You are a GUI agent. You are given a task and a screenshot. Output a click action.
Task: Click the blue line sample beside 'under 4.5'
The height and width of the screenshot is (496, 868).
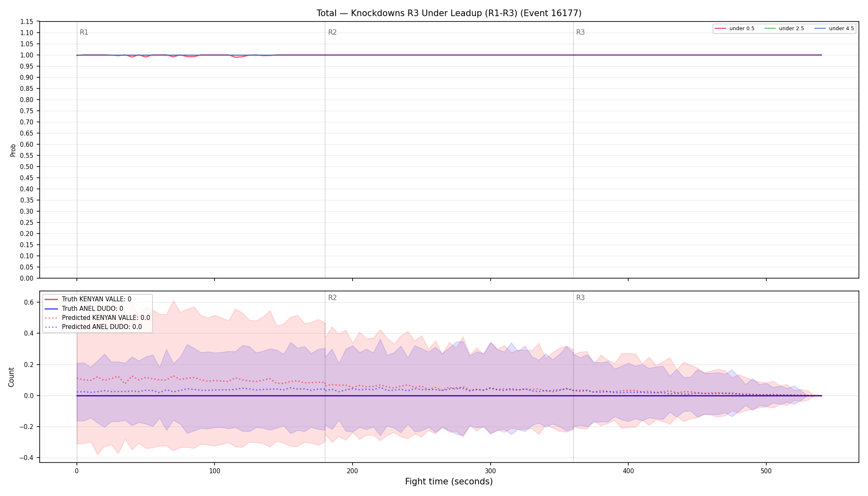(820, 29)
